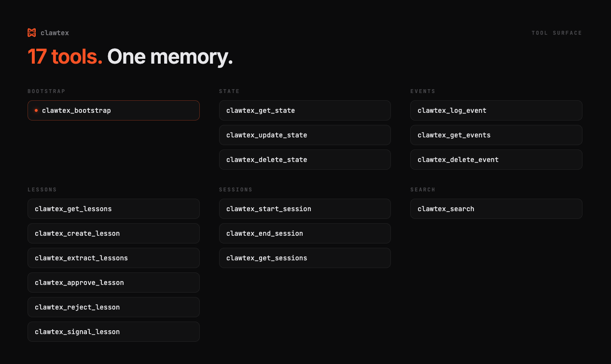Open the clawtex_log_event card
Image resolution: width=611 pixels, height=364 pixels.
496,110
